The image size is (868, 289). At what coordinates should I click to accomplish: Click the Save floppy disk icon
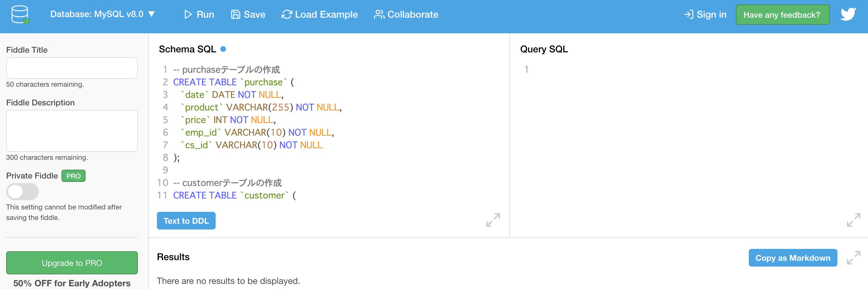coord(235,14)
